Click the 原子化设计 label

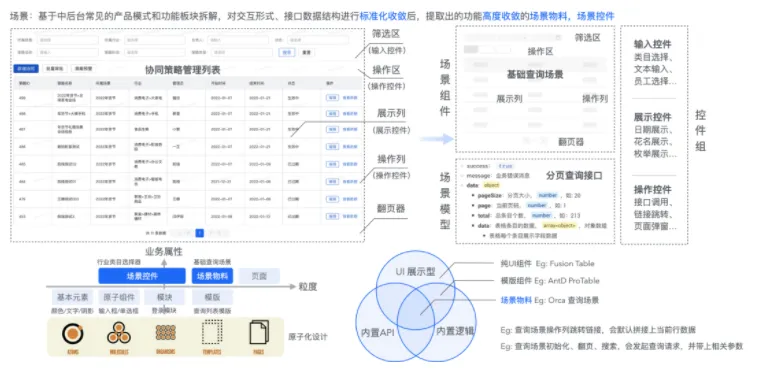[308, 337]
